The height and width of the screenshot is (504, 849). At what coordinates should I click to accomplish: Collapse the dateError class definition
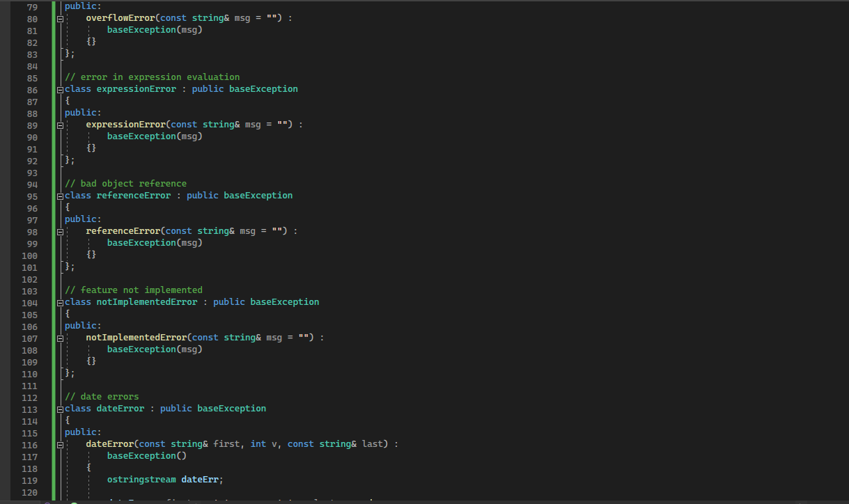(x=59, y=409)
